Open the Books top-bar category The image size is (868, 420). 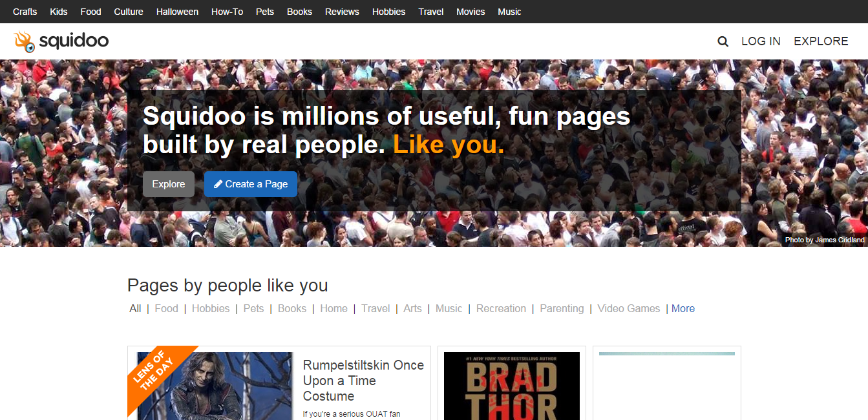pos(299,12)
